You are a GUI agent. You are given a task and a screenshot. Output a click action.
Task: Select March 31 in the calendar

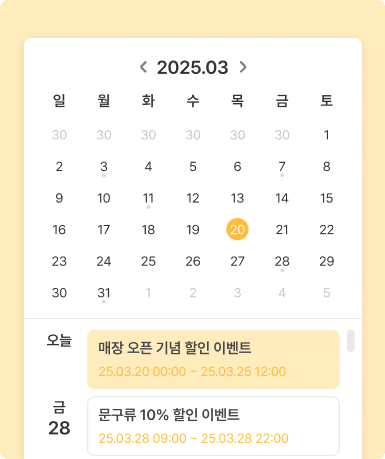click(104, 293)
